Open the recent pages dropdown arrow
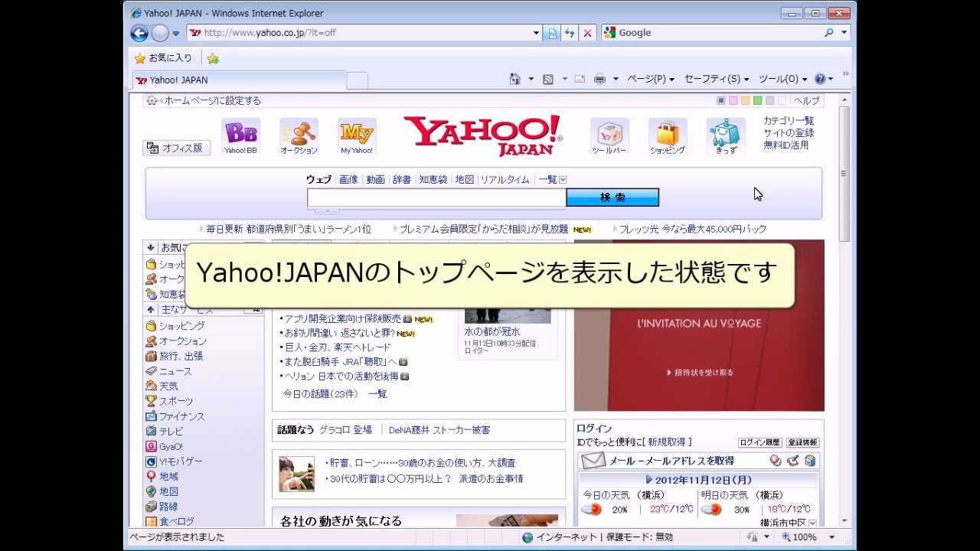This screenshot has height=551, width=980. click(x=175, y=33)
